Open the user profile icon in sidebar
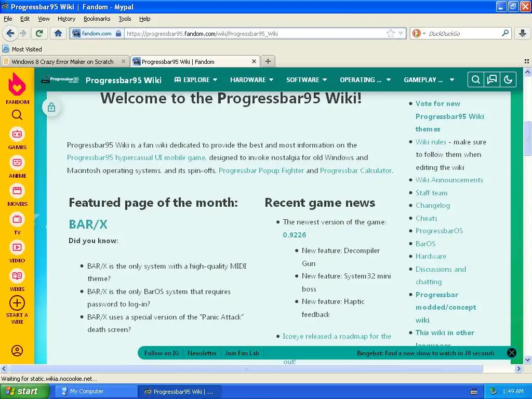This screenshot has height=399, width=532. click(17, 351)
